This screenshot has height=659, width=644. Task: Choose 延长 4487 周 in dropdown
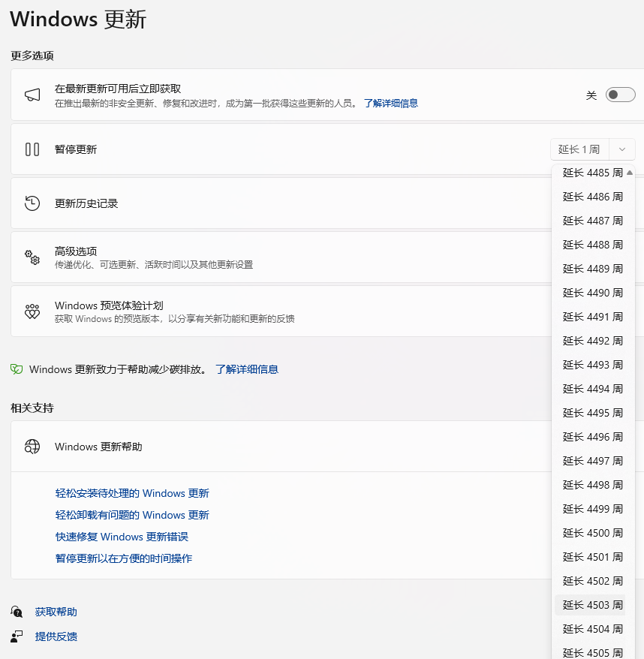(x=590, y=221)
